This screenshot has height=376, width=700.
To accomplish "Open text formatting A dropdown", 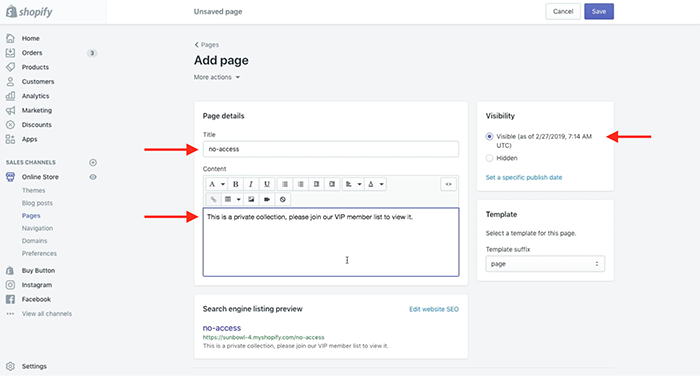I will tap(217, 184).
